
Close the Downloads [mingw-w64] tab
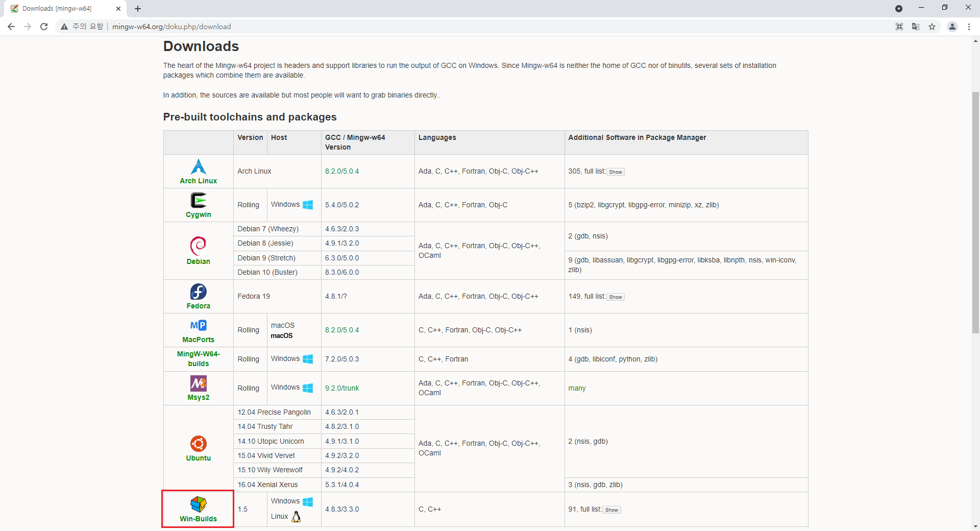(x=118, y=9)
